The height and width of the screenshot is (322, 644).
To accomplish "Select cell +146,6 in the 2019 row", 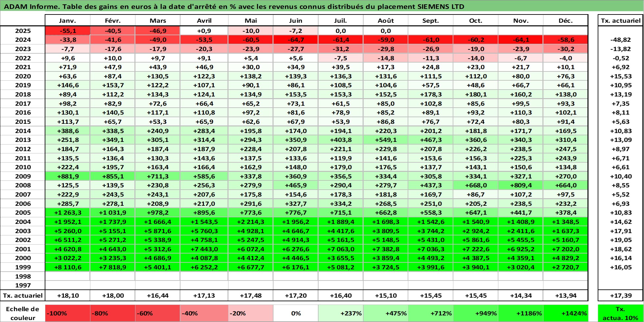I will tap(67, 85).
